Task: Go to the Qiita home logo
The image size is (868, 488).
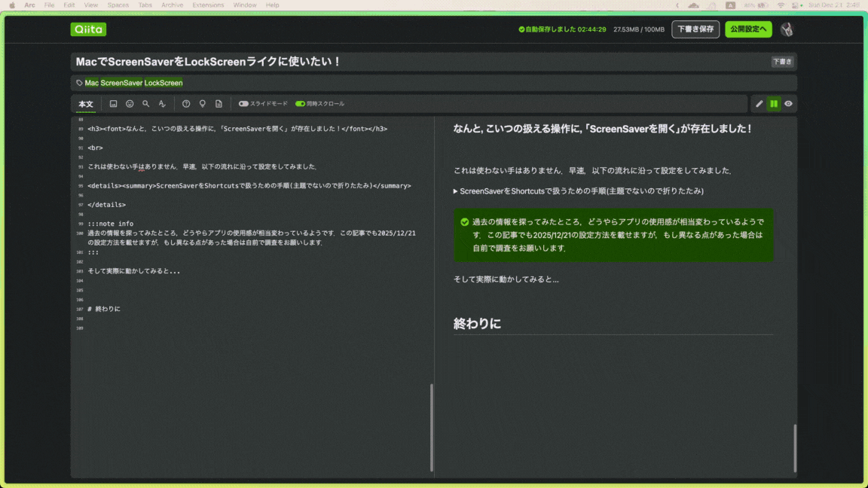Action: pos(88,29)
